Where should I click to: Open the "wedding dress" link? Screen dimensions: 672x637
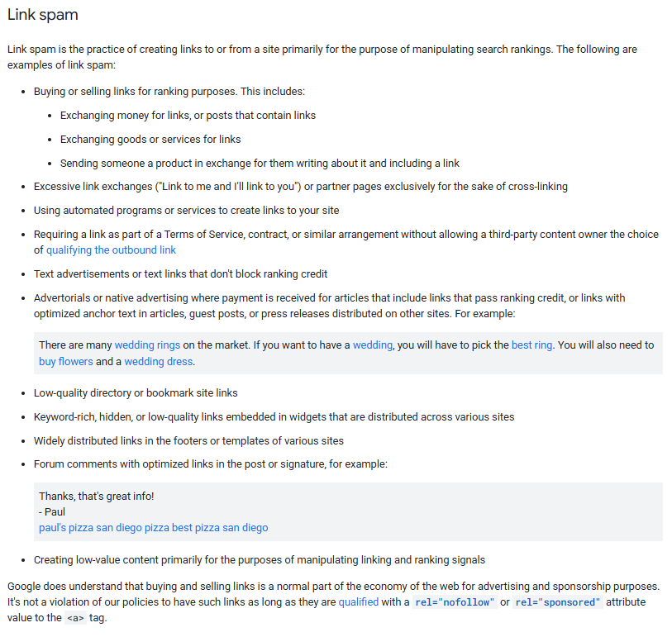click(x=159, y=361)
